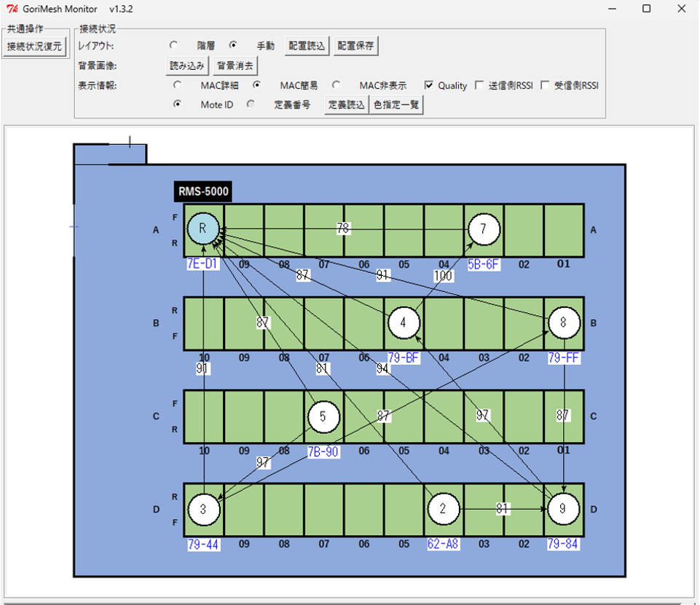Click the MAC label 7E-D1
This screenshot has width=700, height=605.
click(x=202, y=264)
